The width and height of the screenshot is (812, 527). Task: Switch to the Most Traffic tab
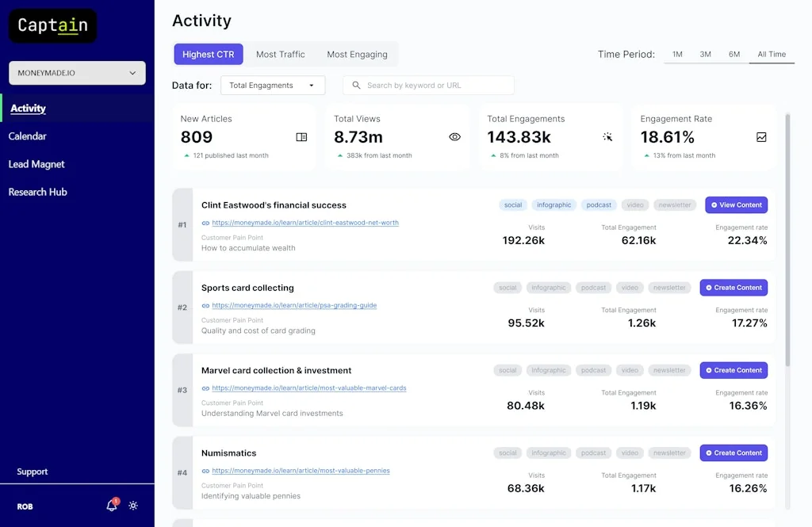(280, 55)
